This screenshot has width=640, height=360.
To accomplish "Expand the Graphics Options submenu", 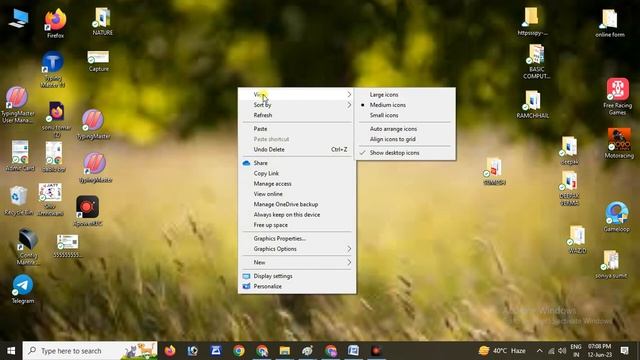I will [x=297, y=249].
